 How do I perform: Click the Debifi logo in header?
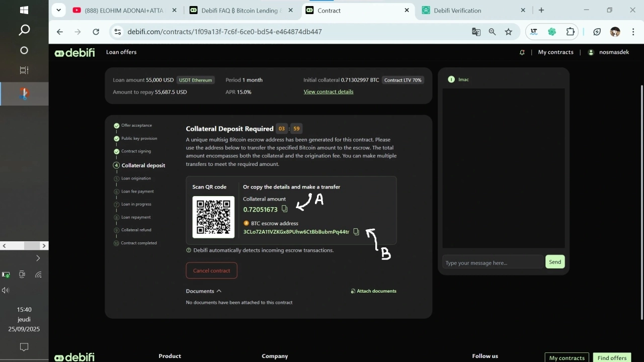coord(74,52)
